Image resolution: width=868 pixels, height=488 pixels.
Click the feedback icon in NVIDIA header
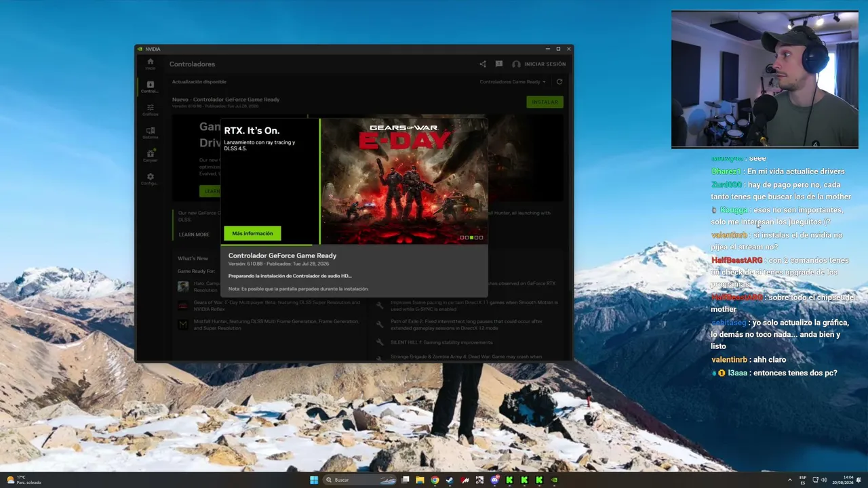pos(499,64)
